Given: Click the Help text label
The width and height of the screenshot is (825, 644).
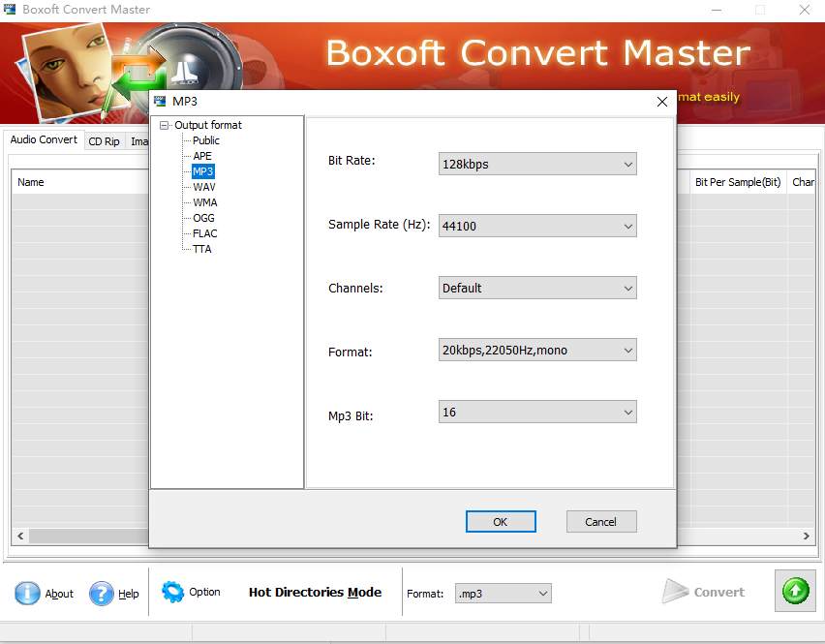Looking at the screenshot, I should (129, 594).
